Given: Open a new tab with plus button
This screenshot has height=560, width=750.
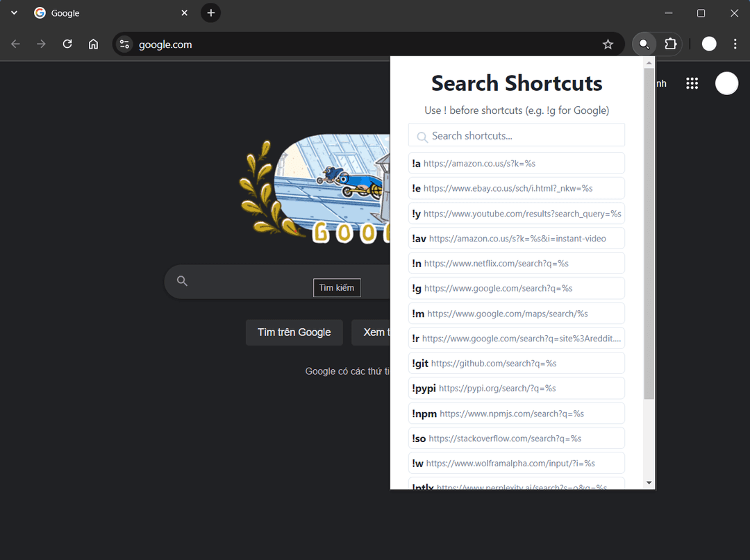Looking at the screenshot, I should [210, 13].
